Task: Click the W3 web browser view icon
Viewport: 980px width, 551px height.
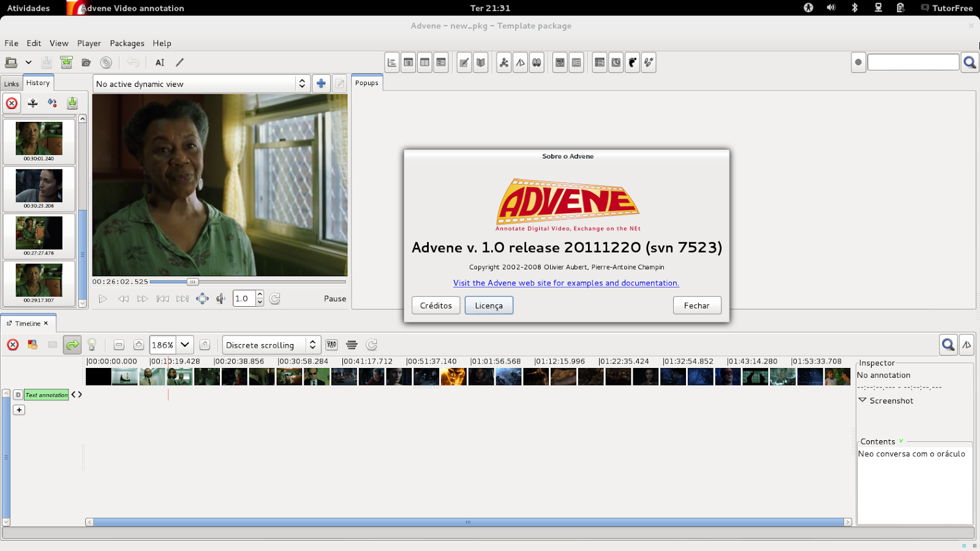Action: pyautogui.click(x=560, y=62)
